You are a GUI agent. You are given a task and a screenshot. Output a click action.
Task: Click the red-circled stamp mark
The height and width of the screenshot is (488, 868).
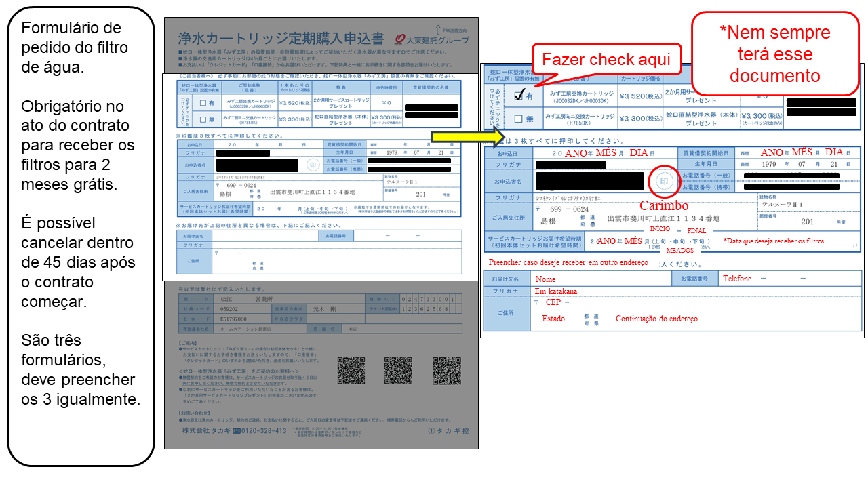coord(664,182)
